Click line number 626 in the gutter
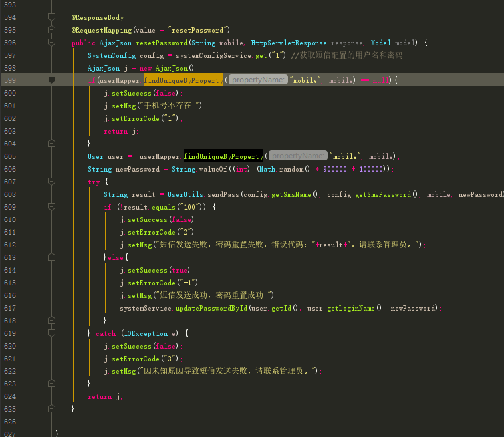 click(10, 422)
